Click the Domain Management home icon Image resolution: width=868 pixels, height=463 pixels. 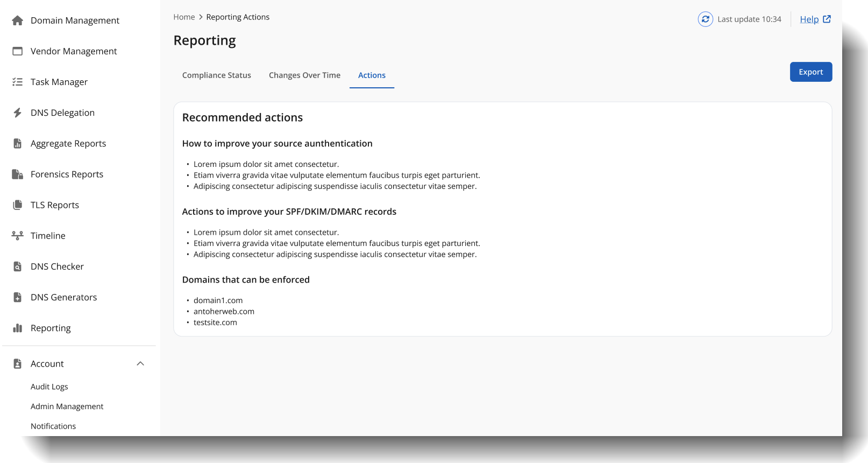pyautogui.click(x=18, y=20)
